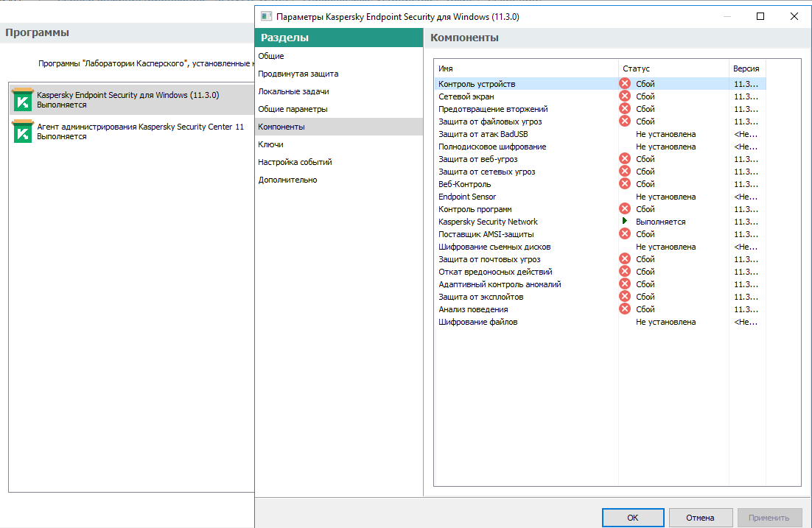Click error icon for Защита от файловых угроз

(625, 121)
